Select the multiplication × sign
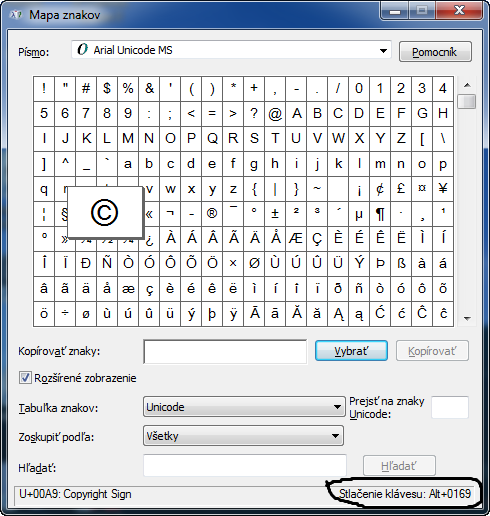 point(233,264)
